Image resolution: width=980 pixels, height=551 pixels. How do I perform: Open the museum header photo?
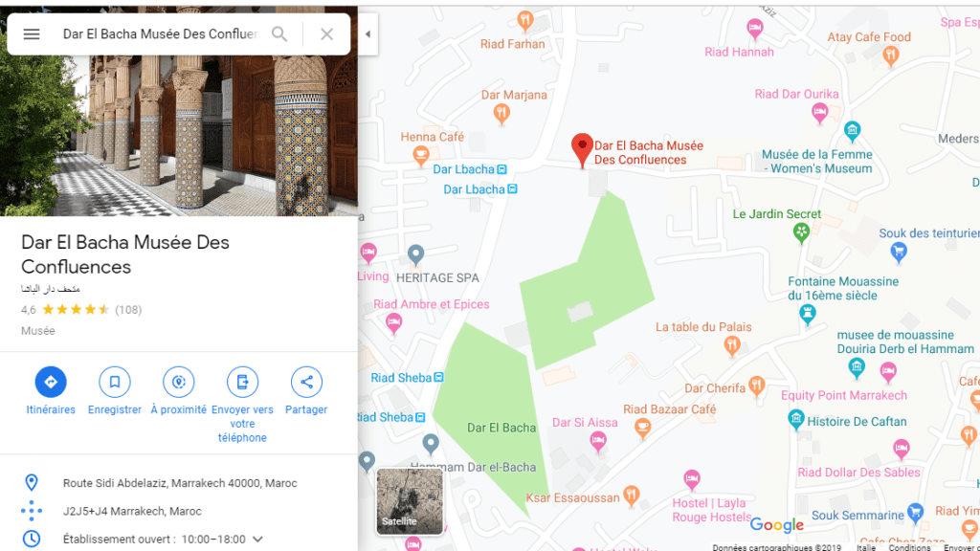pos(179,136)
